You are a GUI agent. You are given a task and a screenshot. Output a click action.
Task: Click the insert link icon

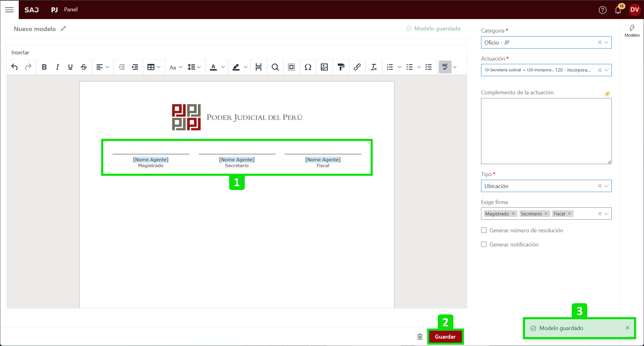[x=357, y=67]
